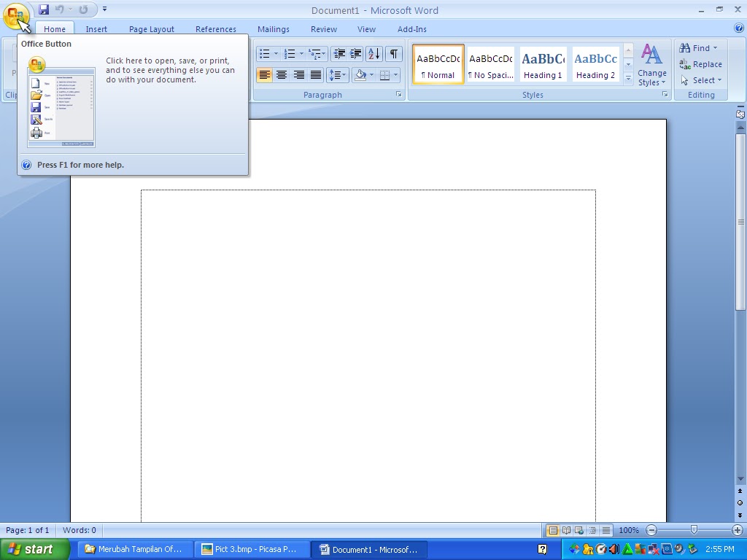Switch to the Review tab
The height and width of the screenshot is (560, 747).
click(x=323, y=29)
